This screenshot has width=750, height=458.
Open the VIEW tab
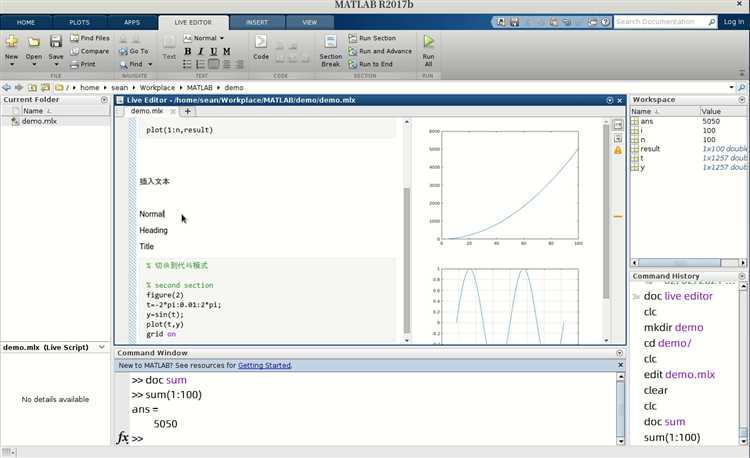309,22
